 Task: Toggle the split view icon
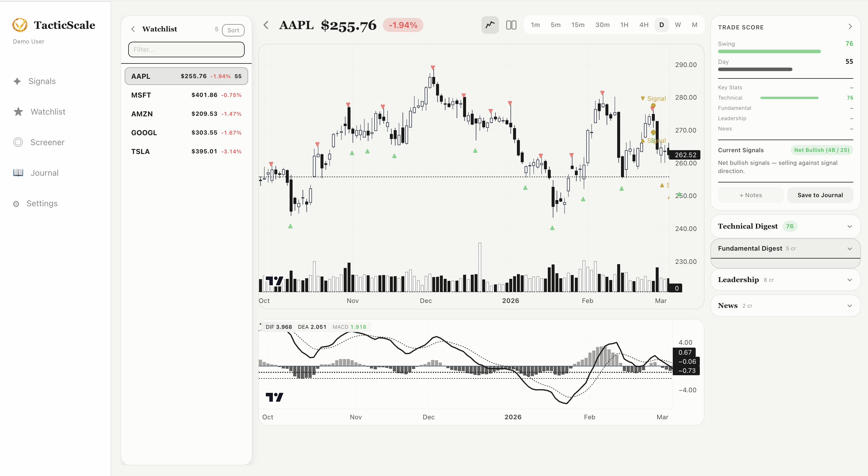pos(511,25)
